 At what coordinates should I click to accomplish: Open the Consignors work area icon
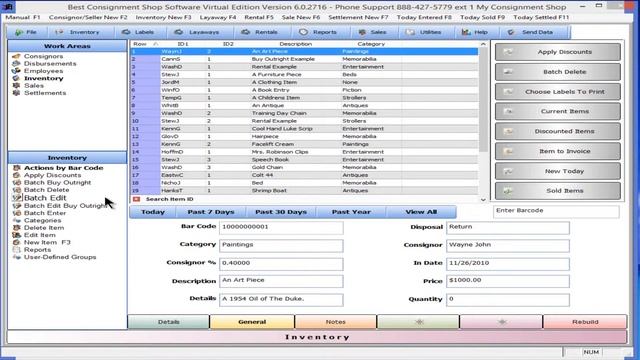coord(16,56)
